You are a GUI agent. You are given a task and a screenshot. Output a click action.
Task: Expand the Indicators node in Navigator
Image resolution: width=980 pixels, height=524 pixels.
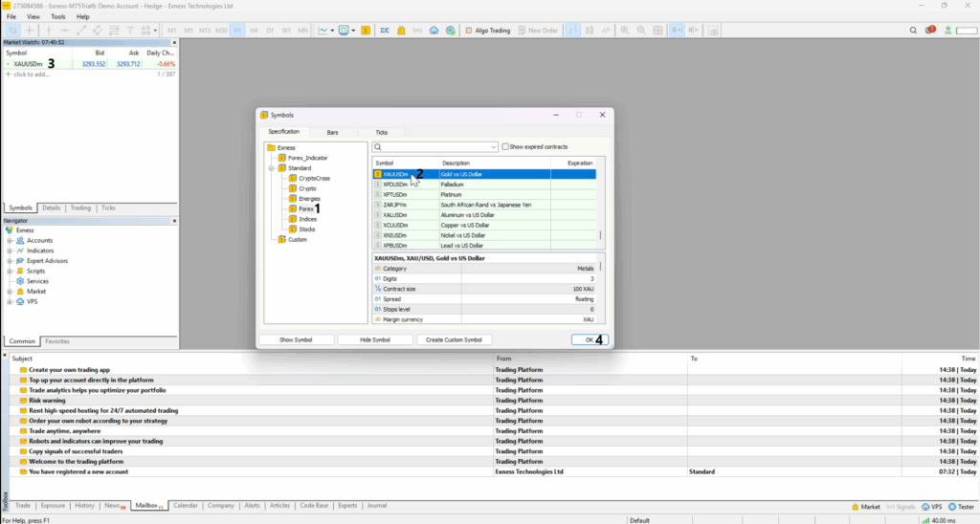click(10, 251)
